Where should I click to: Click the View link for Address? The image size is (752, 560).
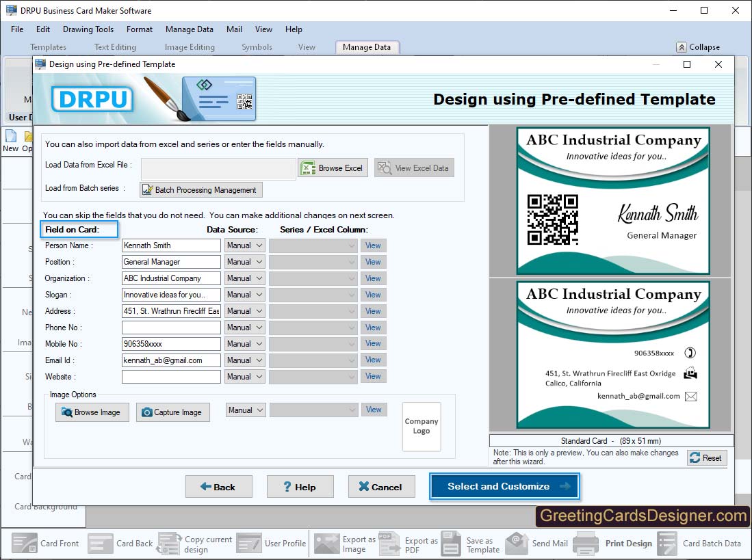pyautogui.click(x=373, y=311)
